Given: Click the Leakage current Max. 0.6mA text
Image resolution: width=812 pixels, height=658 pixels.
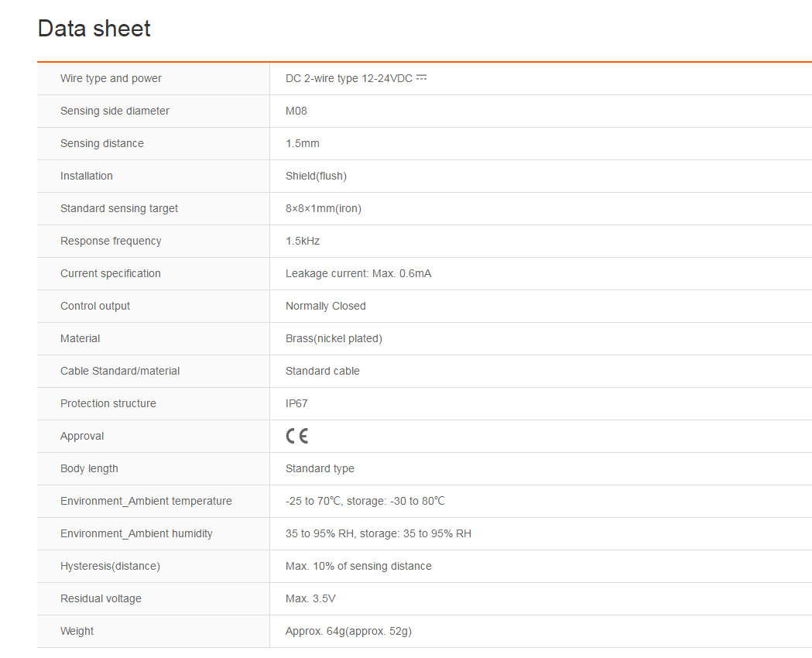Looking at the screenshot, I should click(x=358, y=273).
